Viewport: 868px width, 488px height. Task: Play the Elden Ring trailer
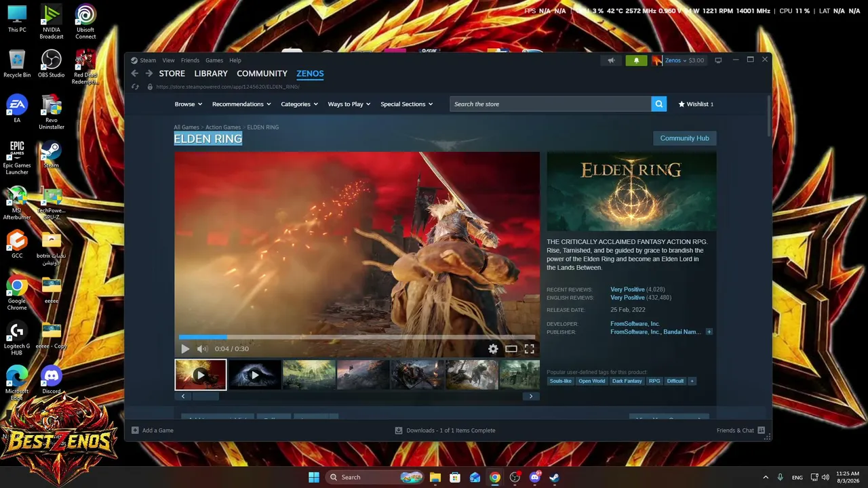coord(185,348)
